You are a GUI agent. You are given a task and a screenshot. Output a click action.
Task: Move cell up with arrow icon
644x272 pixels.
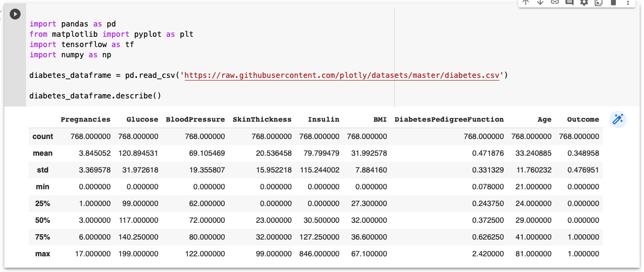[x=525, y=2]
